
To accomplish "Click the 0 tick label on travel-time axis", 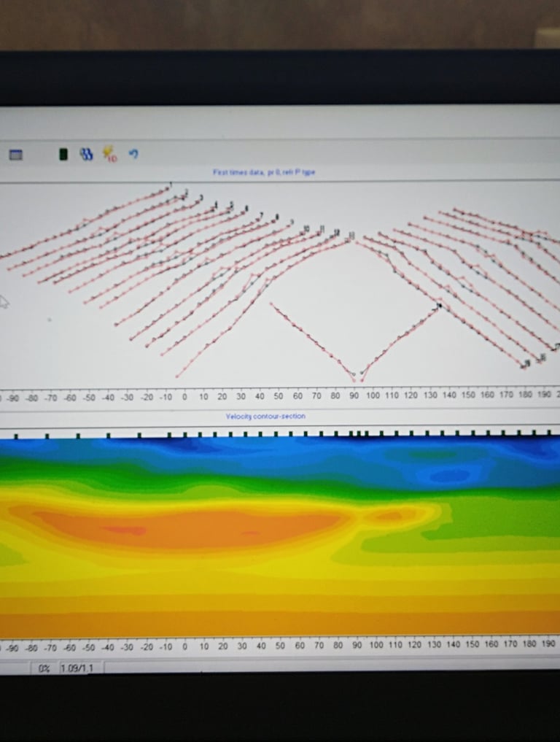I will pyautogui.click(x=184, y=397).
